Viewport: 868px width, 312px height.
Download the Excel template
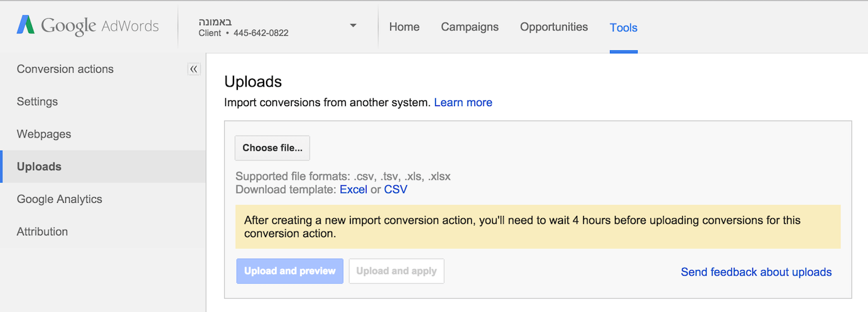click(353, 189)
